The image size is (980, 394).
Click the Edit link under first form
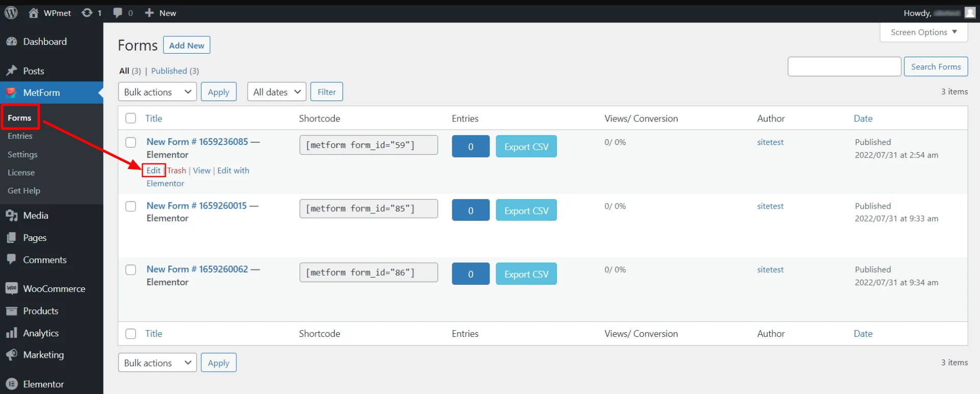tap(153, 170)
